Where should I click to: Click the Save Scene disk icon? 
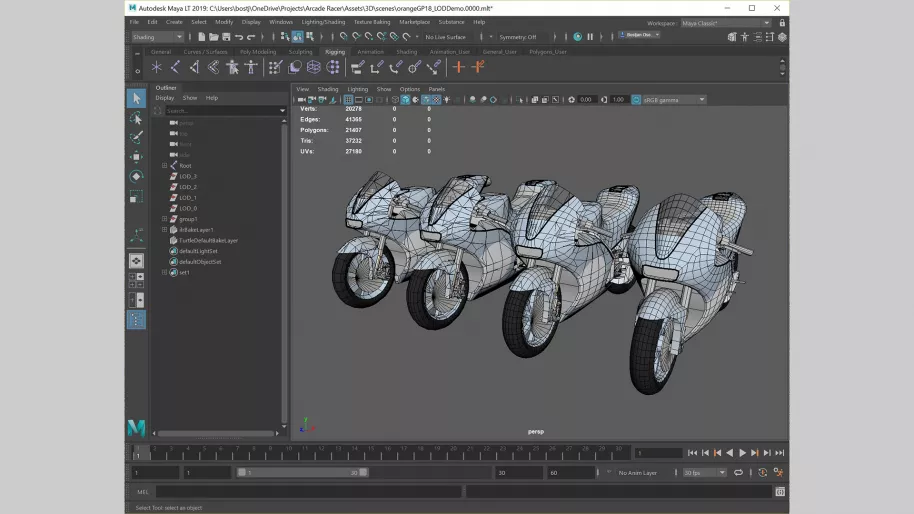(x=226, y=37)
